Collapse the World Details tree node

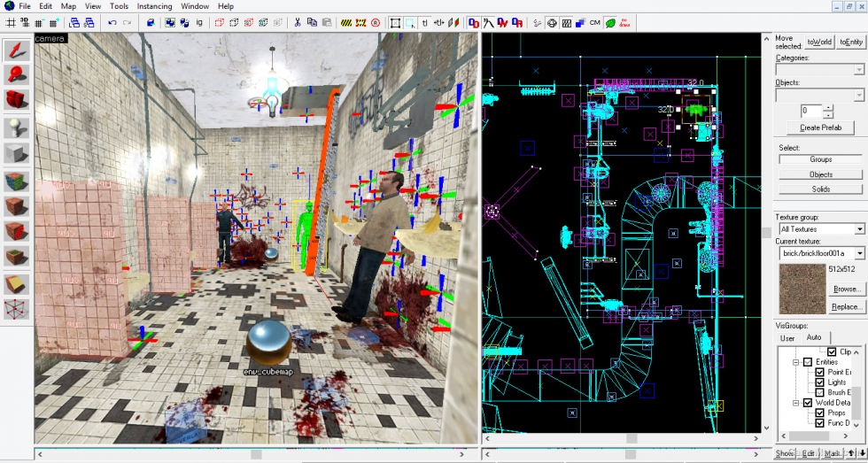click(x=795, y=403)
